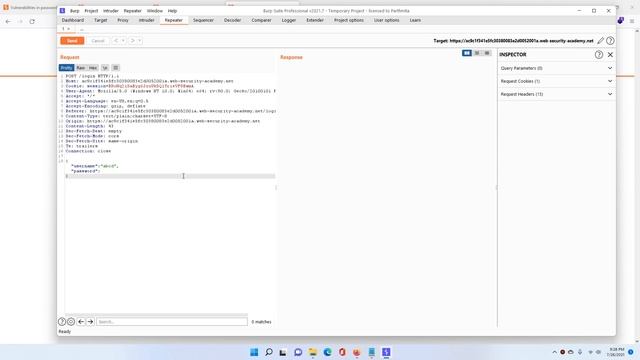Switch to the Proxy tab
Image resolution: width=640 pixels, height=360 pixels.
[x=123, y=20]
